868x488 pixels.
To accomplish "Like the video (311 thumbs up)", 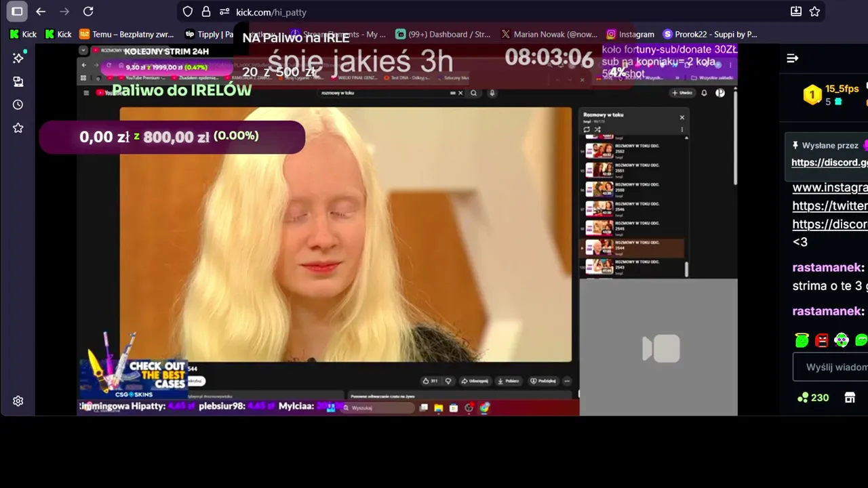I will 430,381.
